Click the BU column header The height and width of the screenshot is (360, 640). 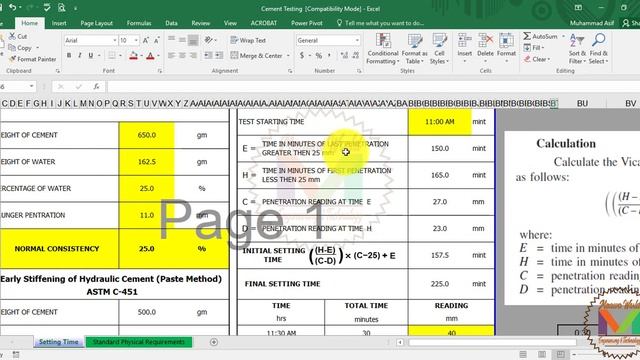coord(582,104)
